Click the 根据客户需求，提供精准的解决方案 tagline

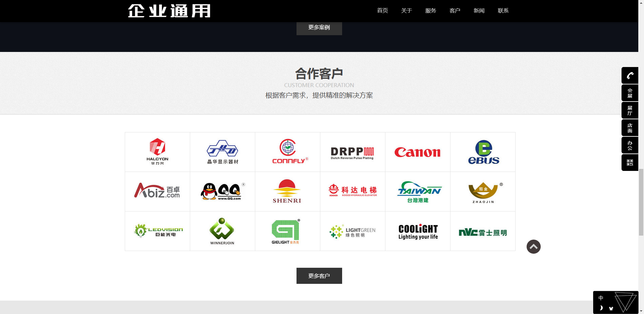click(x=319, y=96)
